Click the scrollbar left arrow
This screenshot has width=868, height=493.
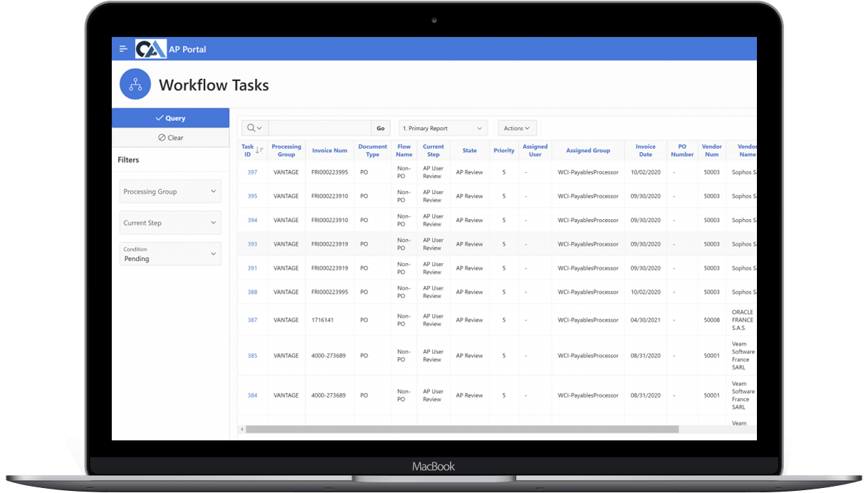click(x=242, y=429)
